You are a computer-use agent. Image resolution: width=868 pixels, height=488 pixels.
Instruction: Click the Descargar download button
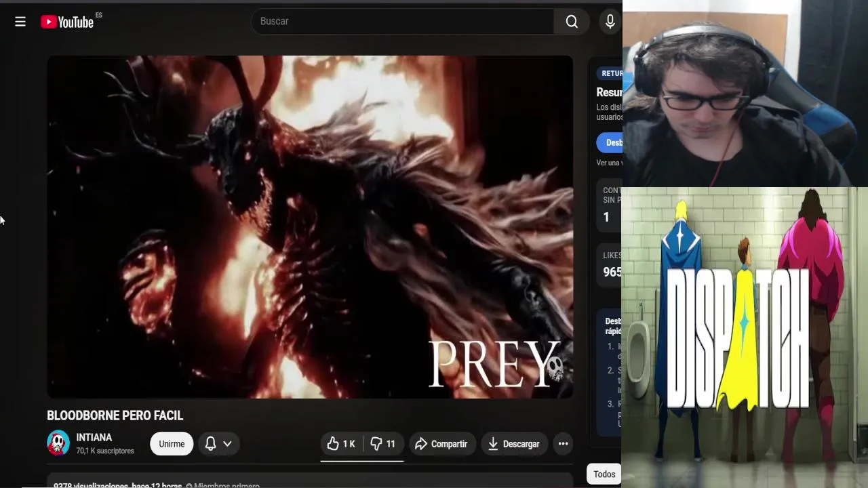(x=515, y=444)
